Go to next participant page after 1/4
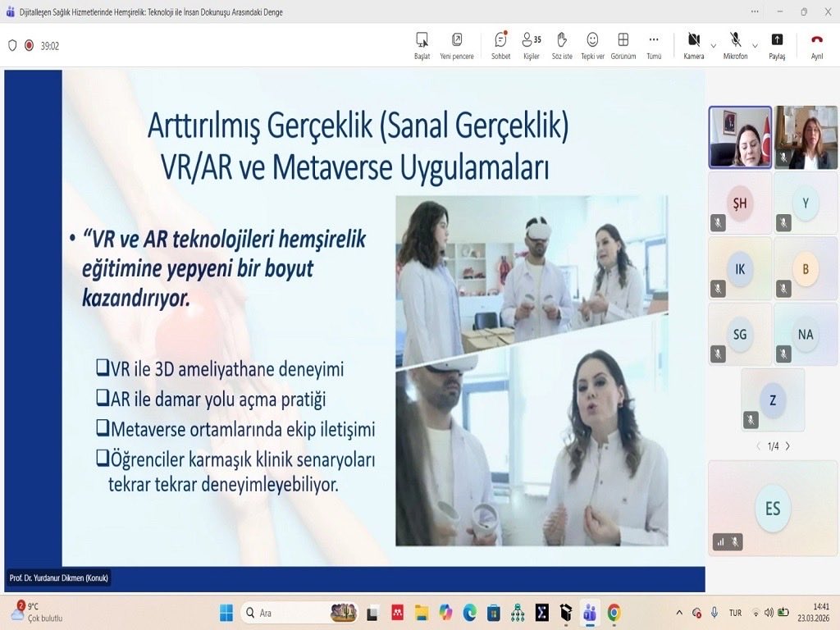The width and height of the screenshot is (840, 630). coord(787,446)
